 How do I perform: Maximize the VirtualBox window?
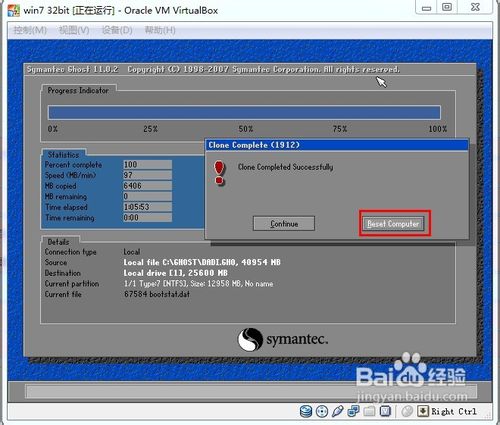coord(447,7)
